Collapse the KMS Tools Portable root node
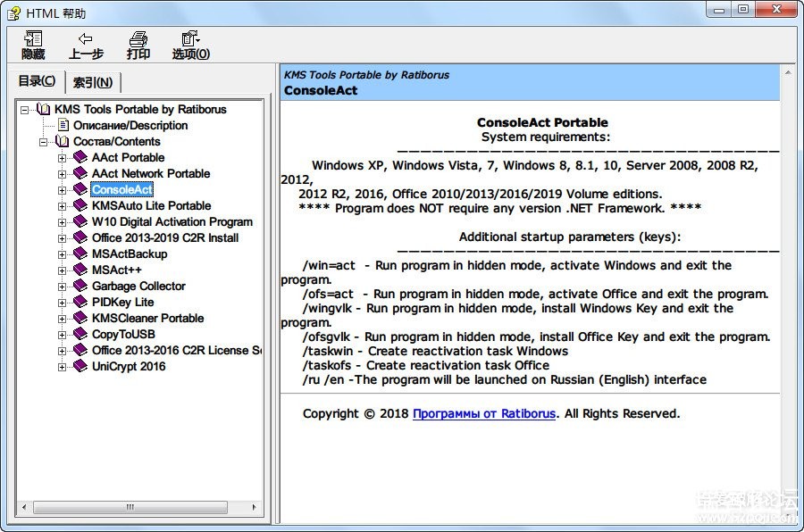Screen dimensions: 804x532 25,110
